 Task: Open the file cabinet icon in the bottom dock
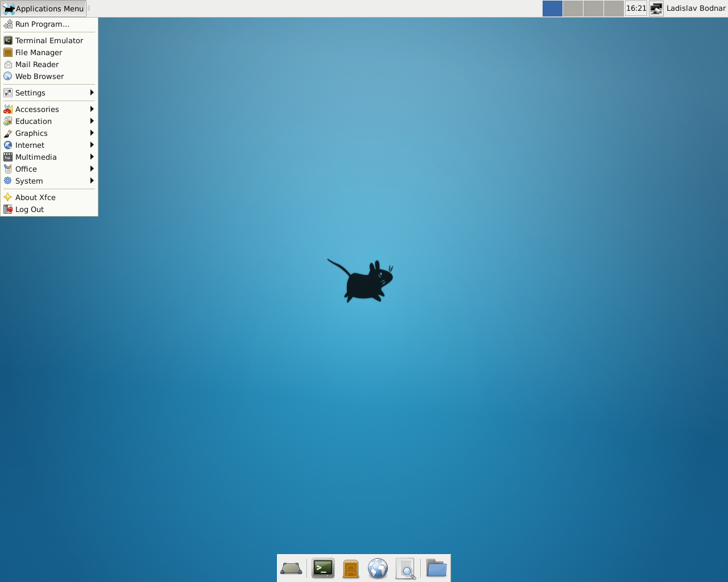tap(351, 568)
